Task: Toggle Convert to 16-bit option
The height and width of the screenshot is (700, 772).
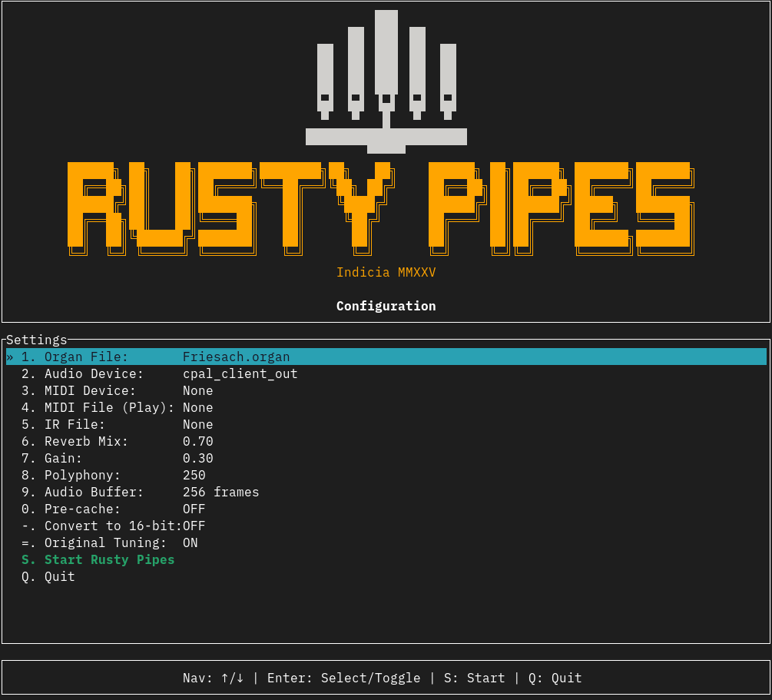Action: tap(112, 526)
